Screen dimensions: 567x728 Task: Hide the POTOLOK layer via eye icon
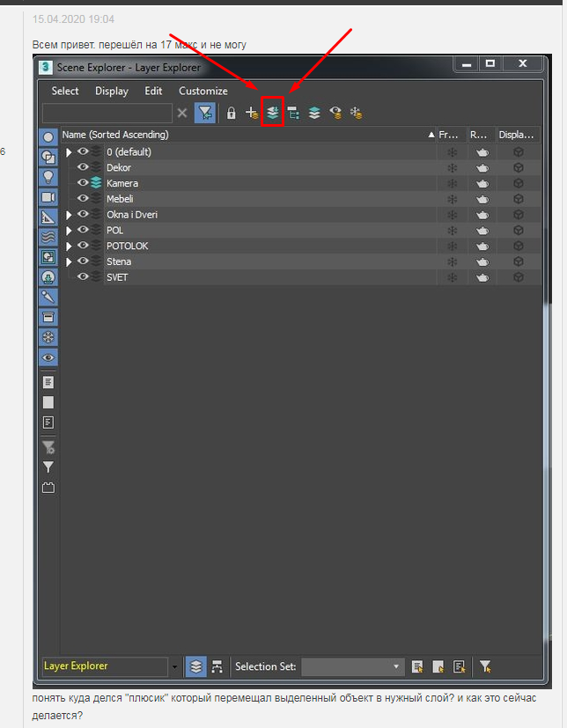point(83,245)
